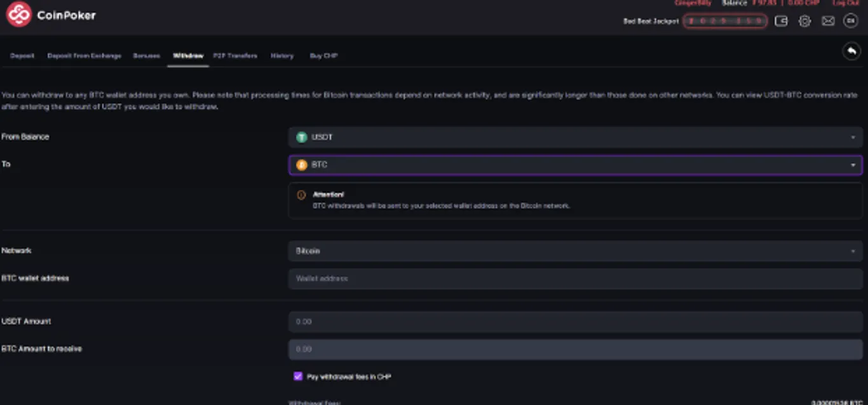Image resolution: width=868 pixels, height=405 pixels.
Task: Click the CoinPoker logo
Action: tap(51, 15)
